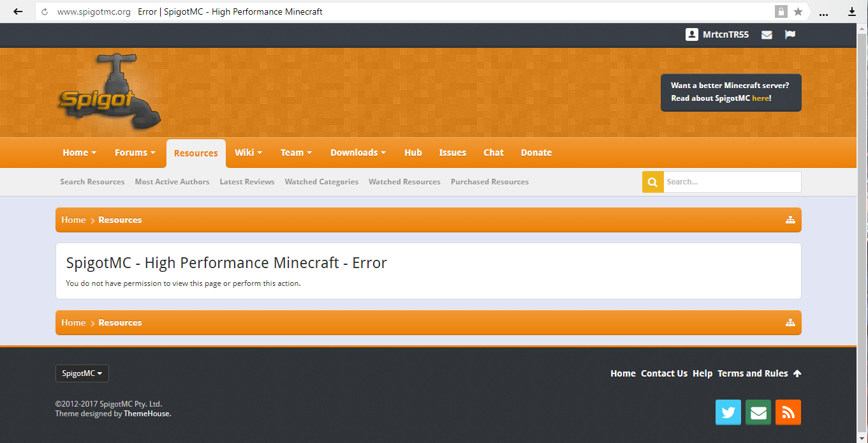This screenshot has height=443, width=868.
Task: Click the 'here' link in SpigotMC notice
Action: pos(760,98)
